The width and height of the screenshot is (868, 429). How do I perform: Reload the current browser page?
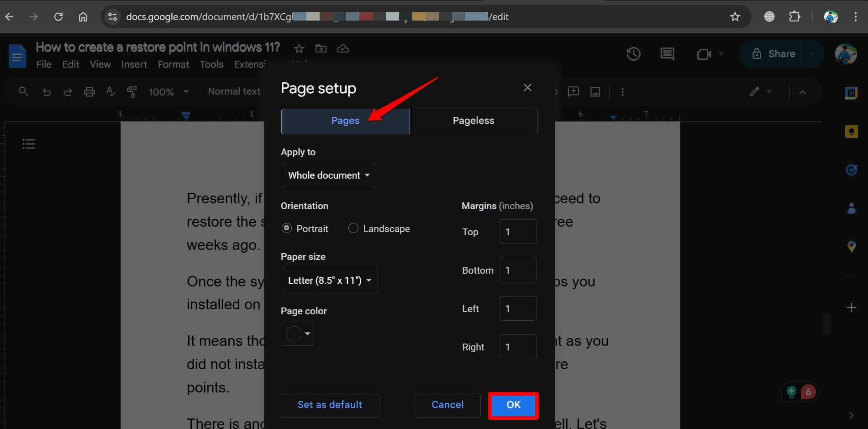click(58, 17)
